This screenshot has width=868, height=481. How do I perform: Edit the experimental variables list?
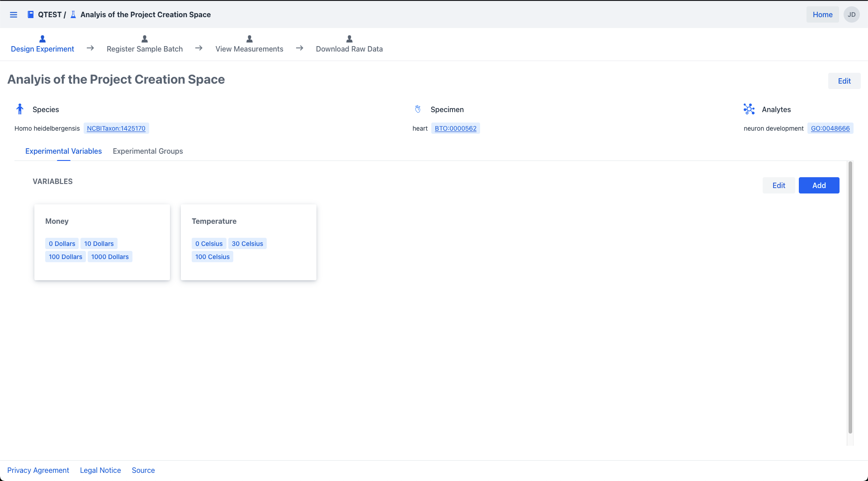click(x=778, y=185)
